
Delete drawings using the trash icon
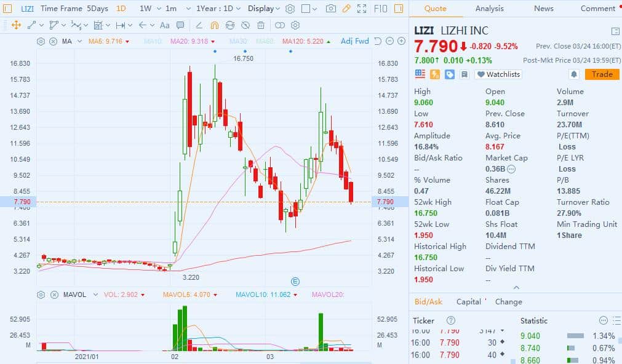click(x=261, y=26)
